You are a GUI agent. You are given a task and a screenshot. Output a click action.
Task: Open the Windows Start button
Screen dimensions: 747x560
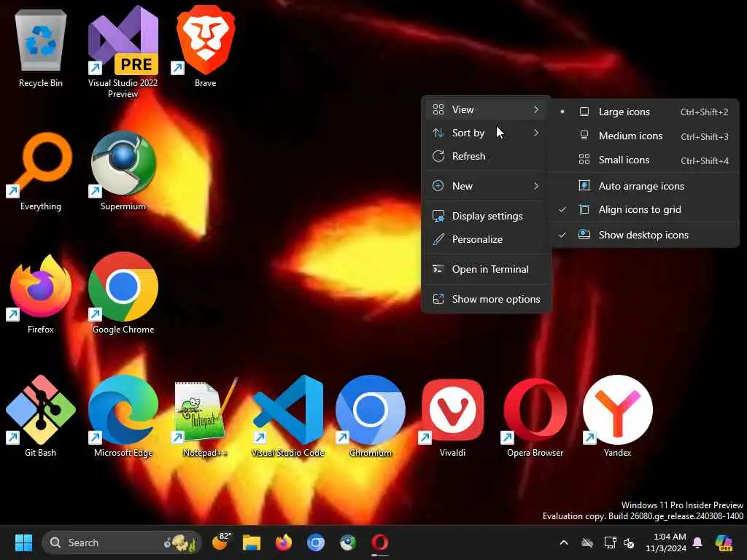point(23,542)
